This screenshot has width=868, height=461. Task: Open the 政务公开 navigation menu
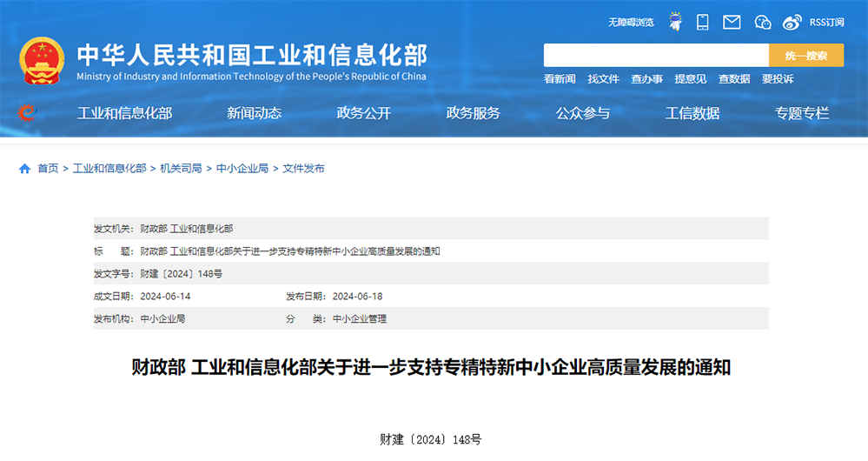tap(364, 113)
